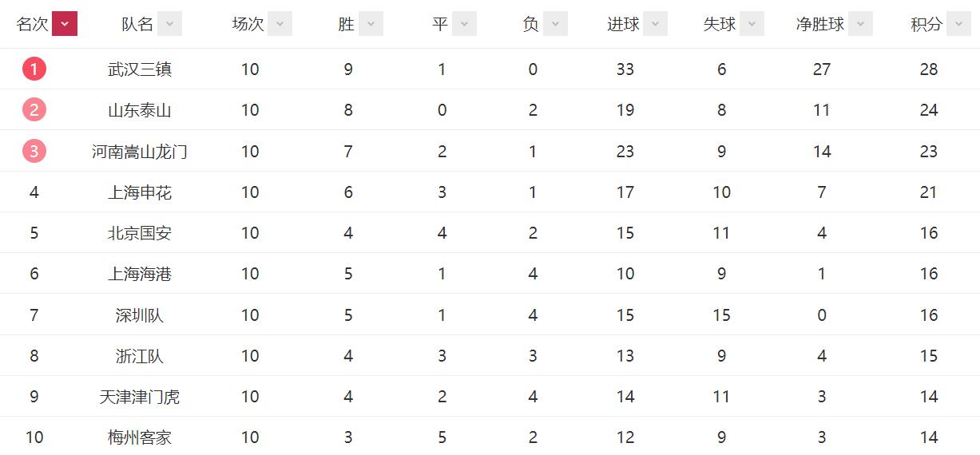Sort by 胜 using its arrow
This screenshot has width=980, height=455.
pyautogui.click(x=371, y=24)
